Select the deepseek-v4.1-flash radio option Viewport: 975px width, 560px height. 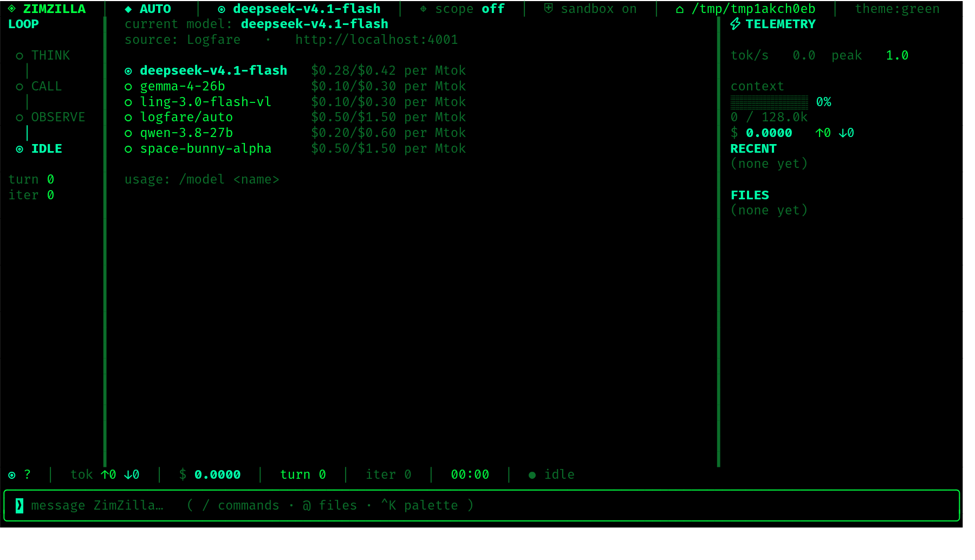(x=128, y=71)
